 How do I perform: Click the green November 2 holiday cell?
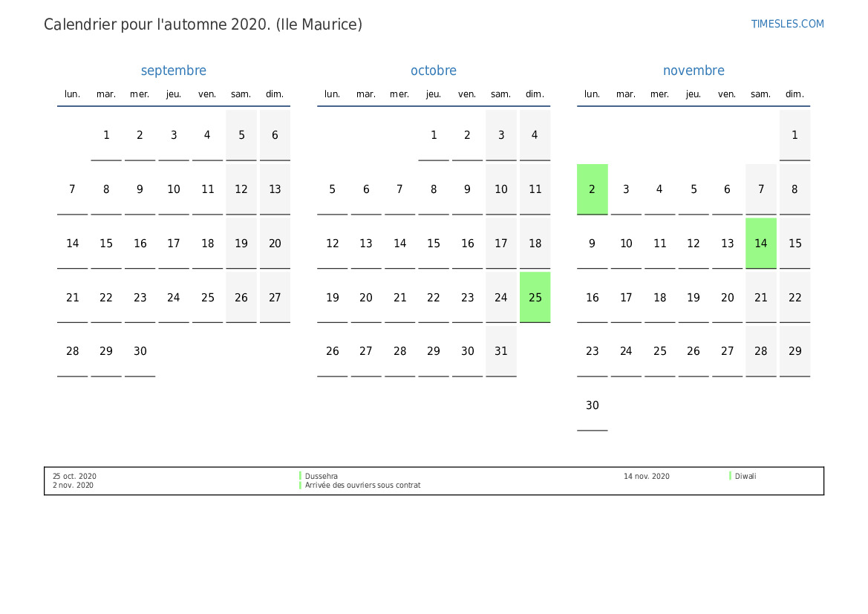pos(592,189)
